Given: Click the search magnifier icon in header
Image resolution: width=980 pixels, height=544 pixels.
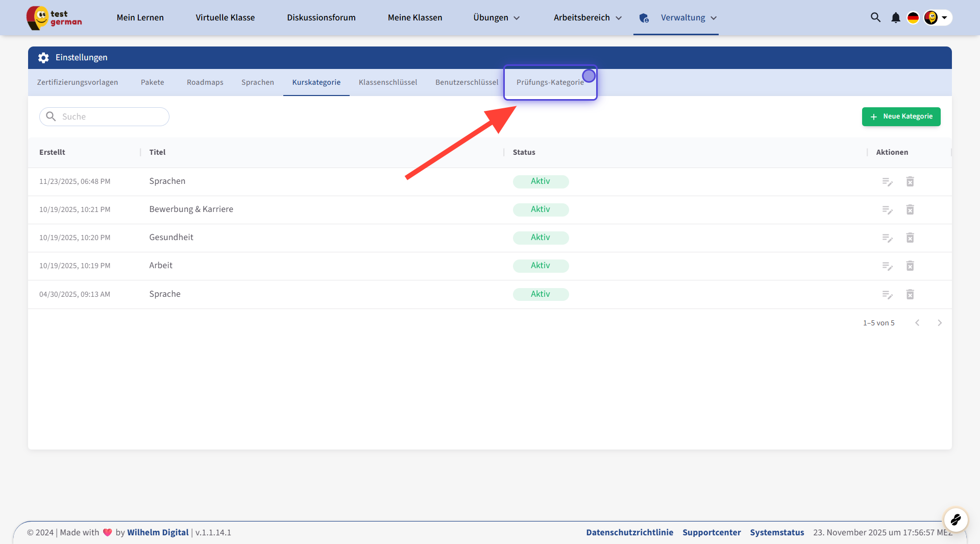Looking at the screenshot, I should coord(875,17).
